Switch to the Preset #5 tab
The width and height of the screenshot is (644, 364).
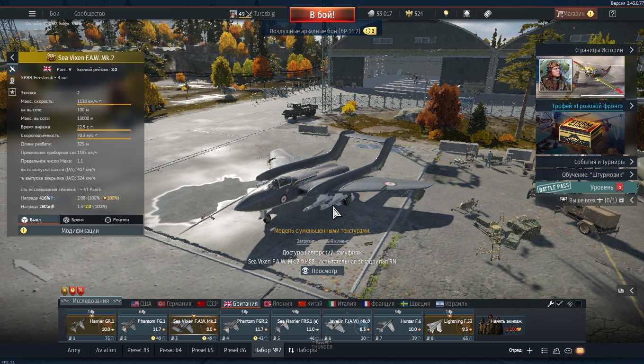(x=203, y=350)
